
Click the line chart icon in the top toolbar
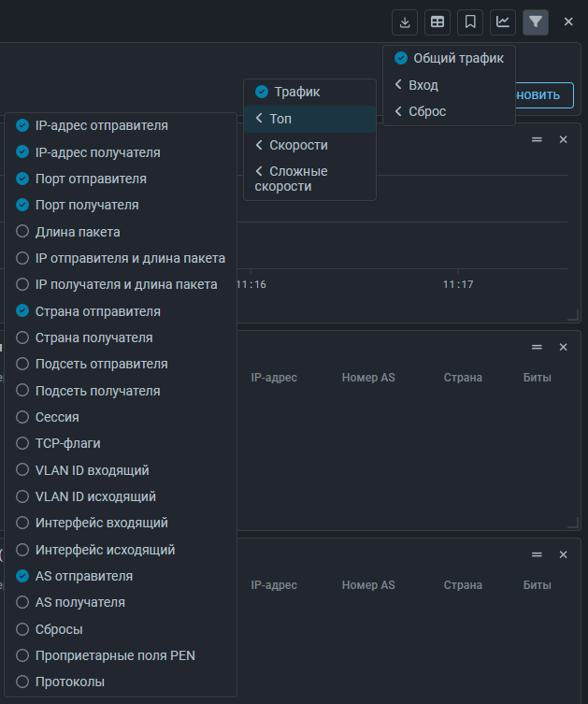(x=503, y=22)
